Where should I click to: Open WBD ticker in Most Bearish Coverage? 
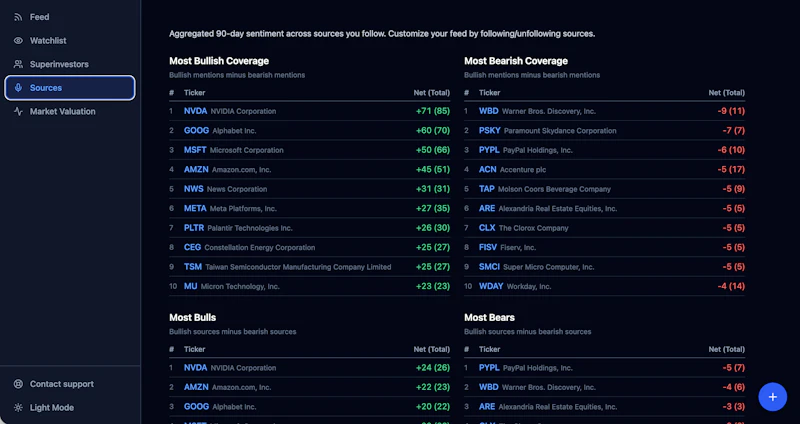coord(488,111)
